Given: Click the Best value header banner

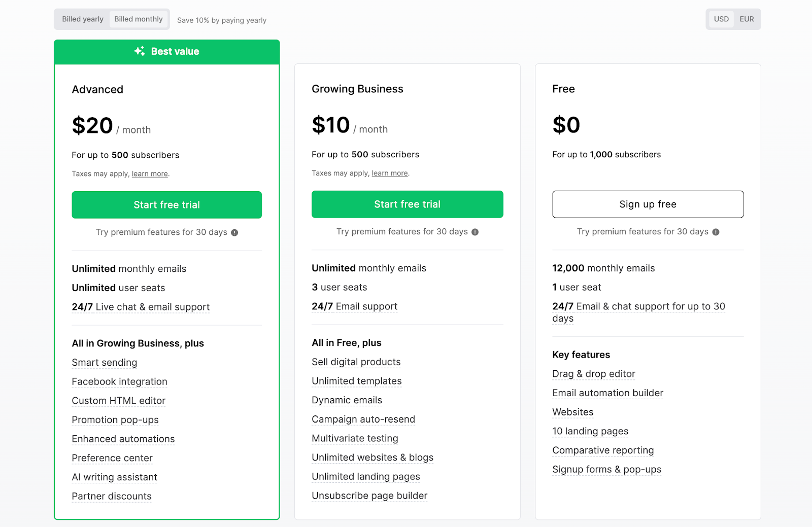Looking at the screenshot, I should click(166, 51).
